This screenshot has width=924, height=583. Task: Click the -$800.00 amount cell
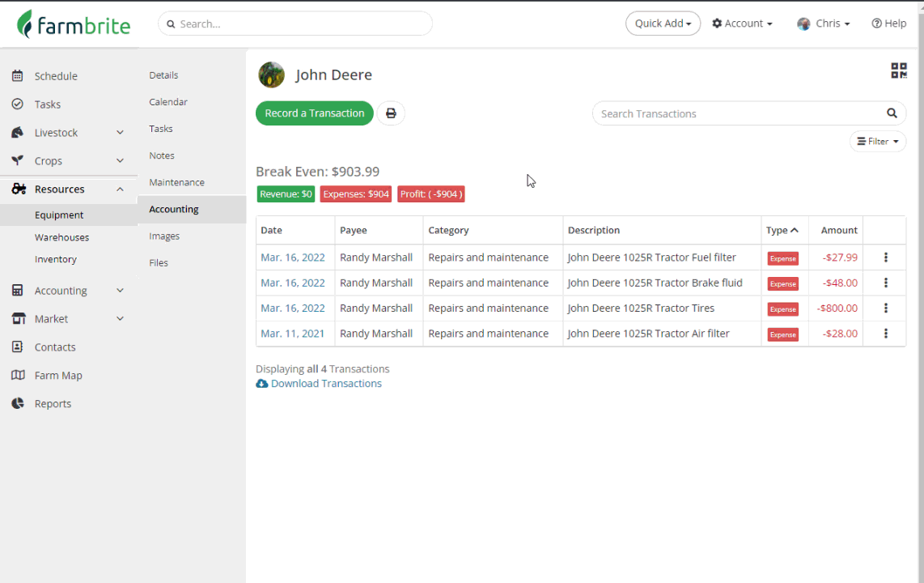(837, 308)
